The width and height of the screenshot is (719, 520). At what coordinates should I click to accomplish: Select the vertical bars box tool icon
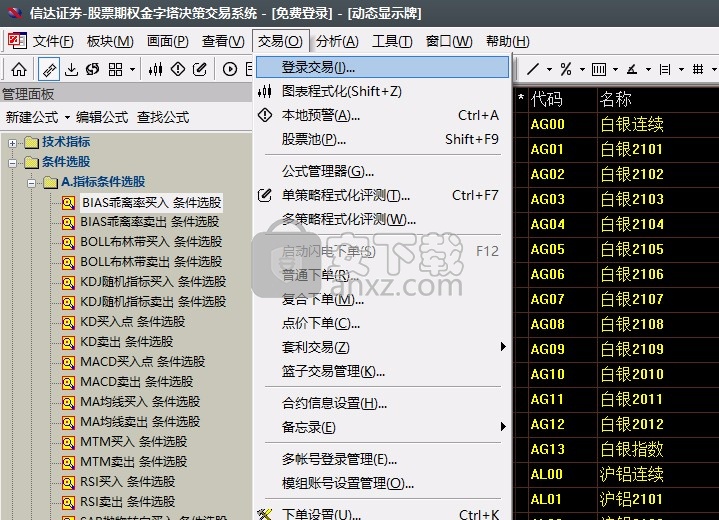pos(599,69)
